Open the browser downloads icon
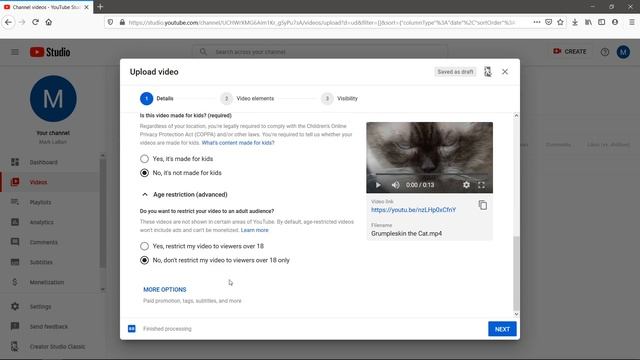 tap(575, 22)
